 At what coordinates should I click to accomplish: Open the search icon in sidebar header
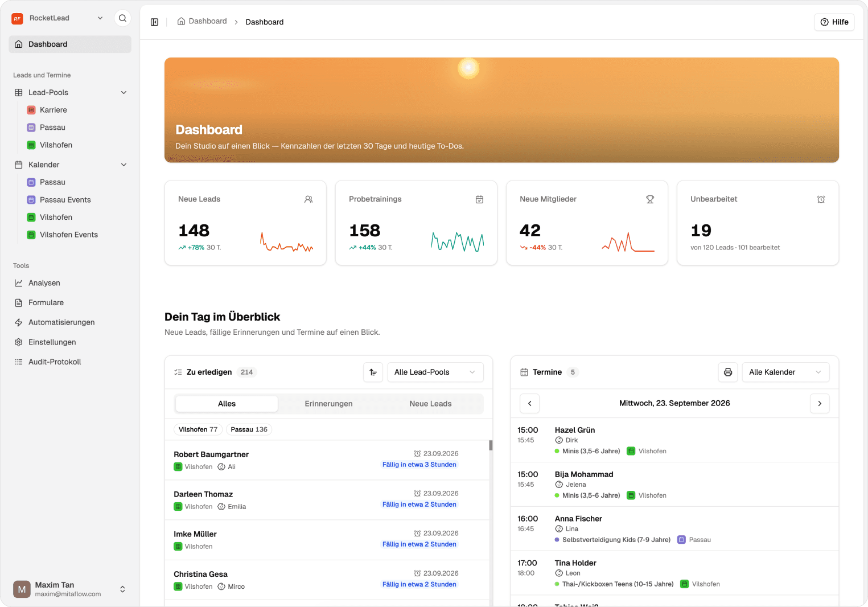click(x=122, y=18)
